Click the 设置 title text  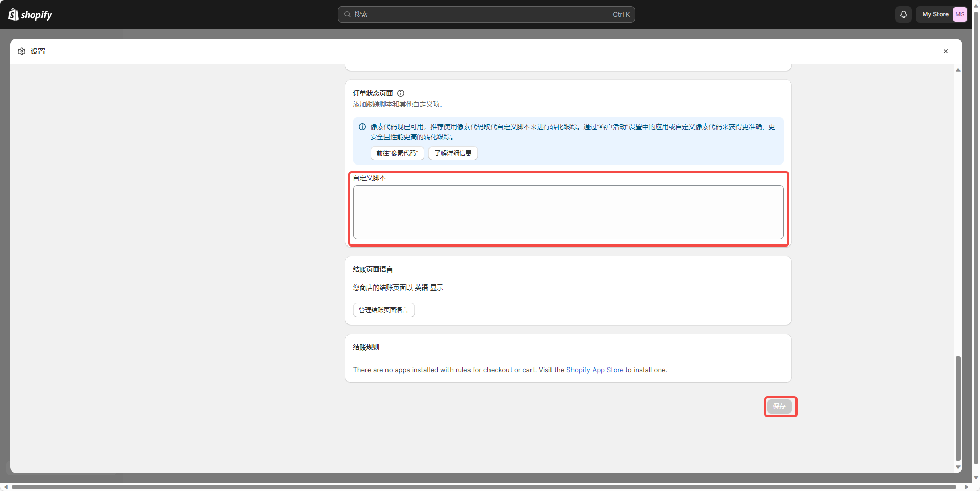pyautogui.click(x=38, y=51)
